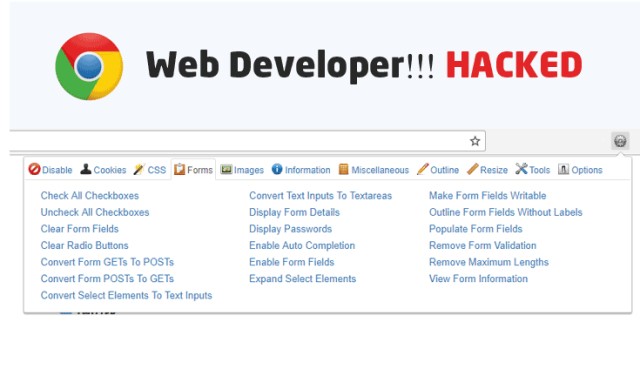Choose Expand Select Elements
Image resolution: width=640 pixels, height=376 pixels.
302,279
